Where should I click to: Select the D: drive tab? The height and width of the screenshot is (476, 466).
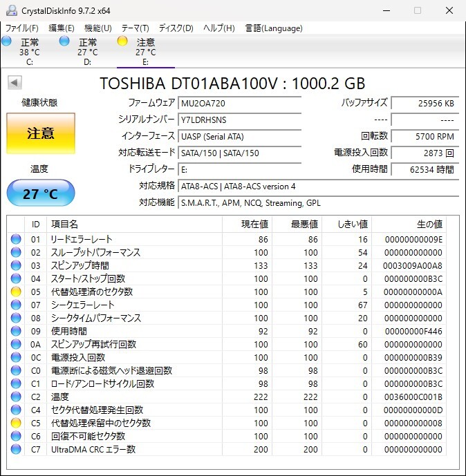click(x=88, y=52)
